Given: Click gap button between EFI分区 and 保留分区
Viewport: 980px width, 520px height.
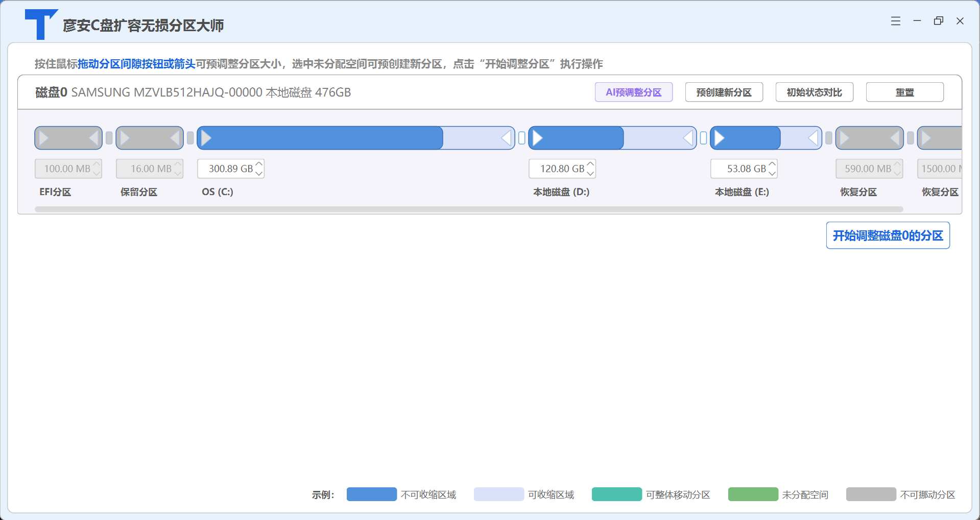Looking at the screenshot, I should 109,138.
